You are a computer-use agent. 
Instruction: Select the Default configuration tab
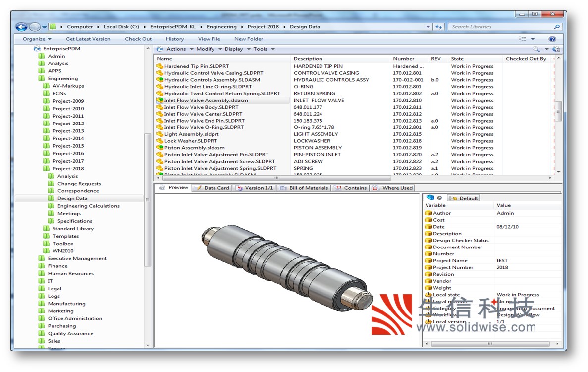coord(464,198)
